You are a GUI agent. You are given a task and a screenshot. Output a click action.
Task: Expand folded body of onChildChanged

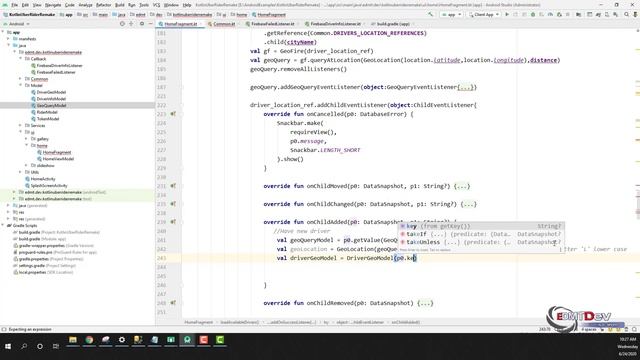[x=469, y=204]
